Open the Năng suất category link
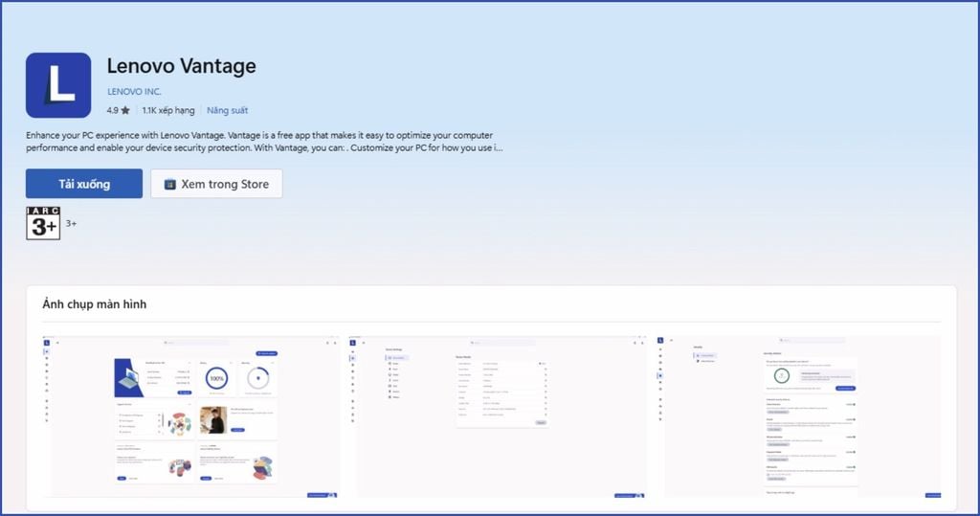The image size is (980, 516). coord(228,110)
